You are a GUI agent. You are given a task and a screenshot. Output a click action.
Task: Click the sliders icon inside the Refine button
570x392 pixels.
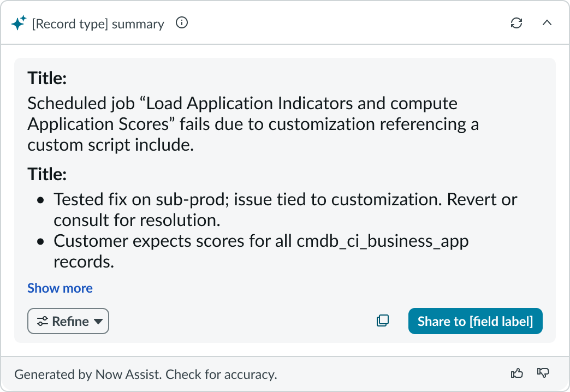pos(44,321)
